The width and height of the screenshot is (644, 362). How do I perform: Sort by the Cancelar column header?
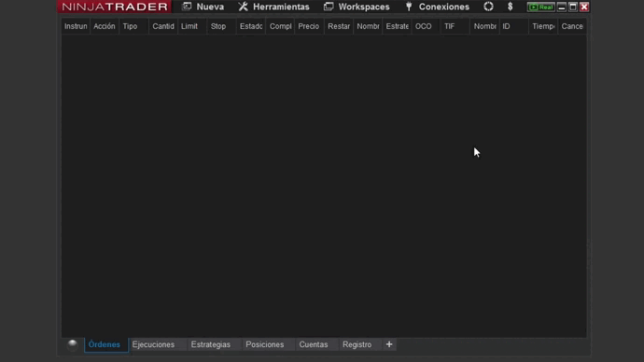pos(572,26)
